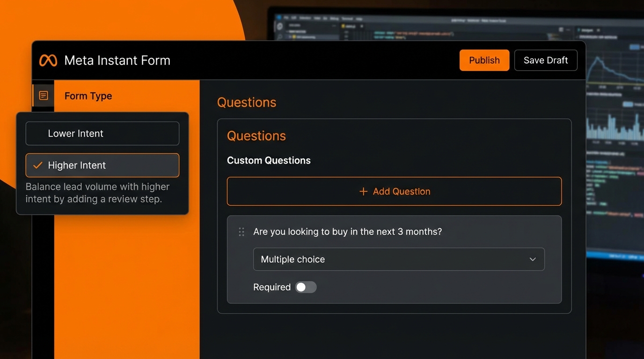This screenshot has width=644, height=359.
Task: Click the Custom Questions label
Action: (x=269, y=160)
